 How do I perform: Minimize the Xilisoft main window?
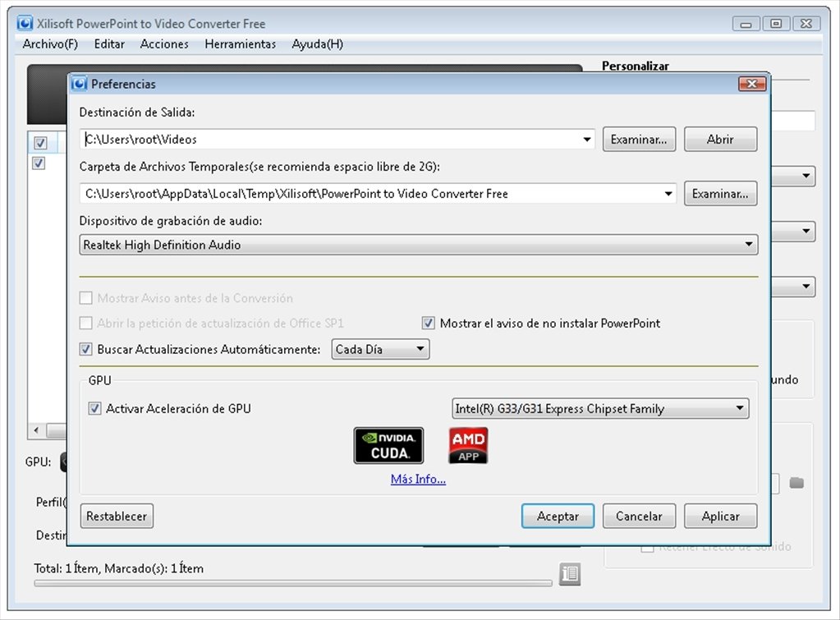pyautogui.click(x=746, y=24)
